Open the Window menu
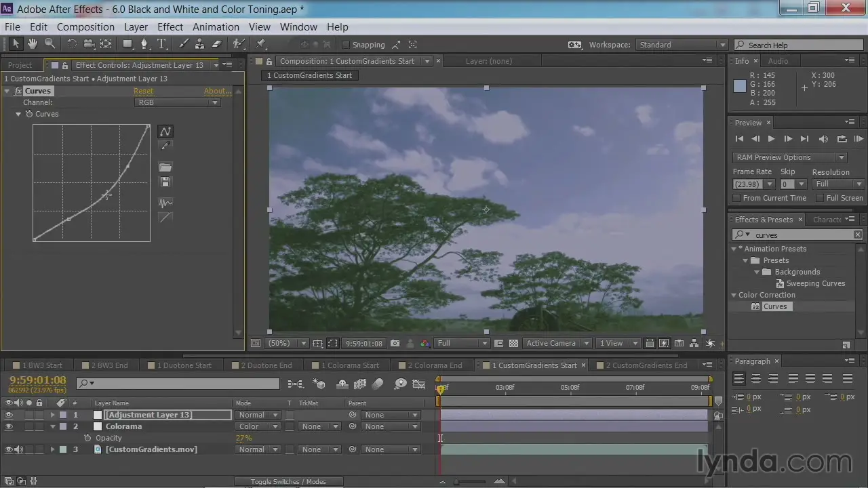This screenshot has height=488, width=868. [x=298, y=27]
